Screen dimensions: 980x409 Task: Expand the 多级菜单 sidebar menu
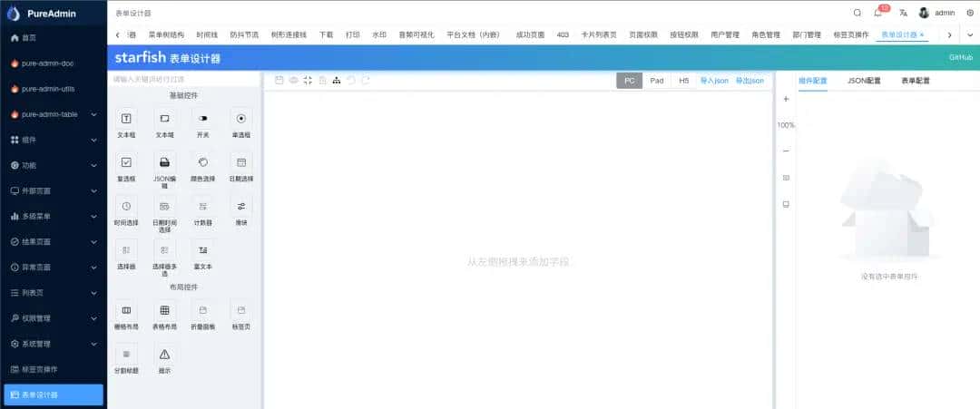[54, 216]
